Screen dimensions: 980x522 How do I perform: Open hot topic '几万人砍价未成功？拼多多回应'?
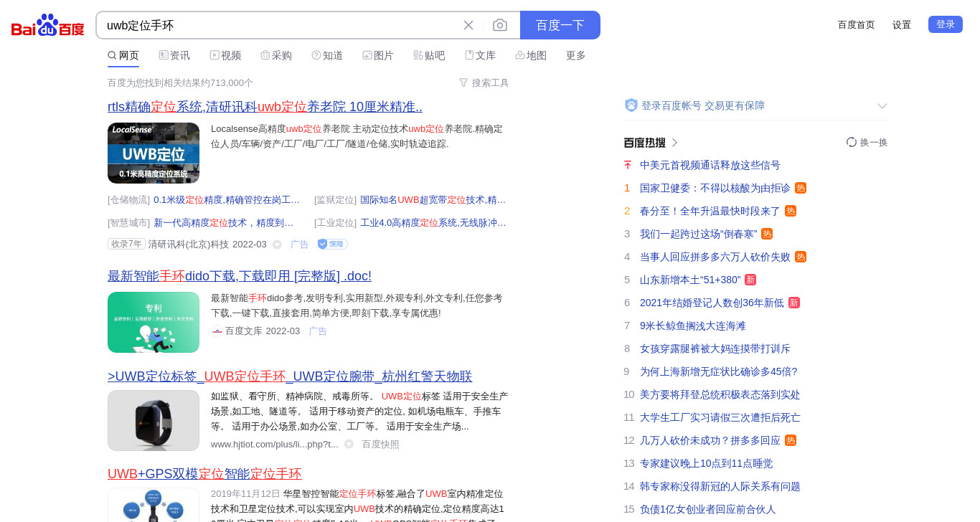pyautogui.click(x=710, y=440)
